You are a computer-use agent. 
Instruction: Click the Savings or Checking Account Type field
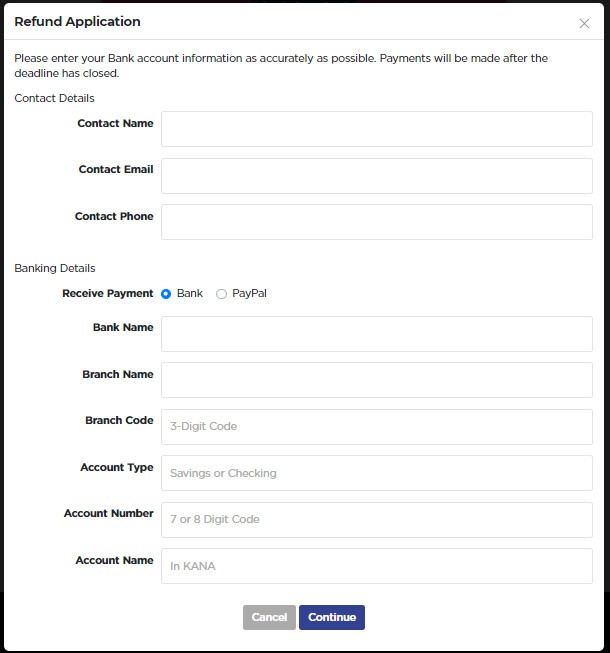coord(377,473)
